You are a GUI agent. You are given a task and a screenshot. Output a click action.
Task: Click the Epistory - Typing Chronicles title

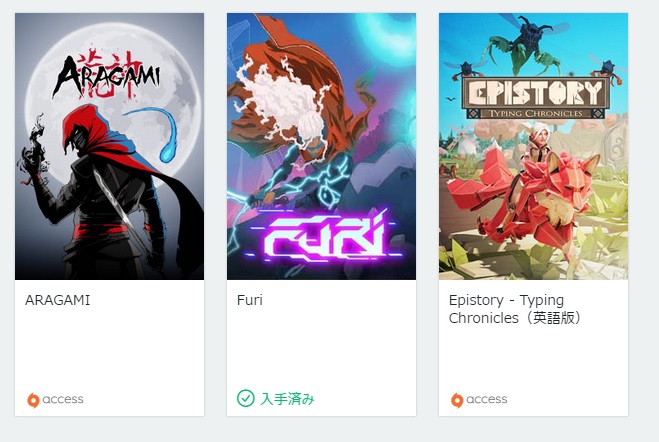pos(515,309)
